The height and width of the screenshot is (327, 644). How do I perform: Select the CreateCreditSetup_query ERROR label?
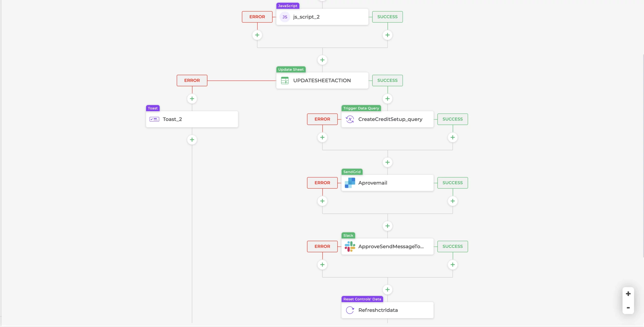coord(322,119)
